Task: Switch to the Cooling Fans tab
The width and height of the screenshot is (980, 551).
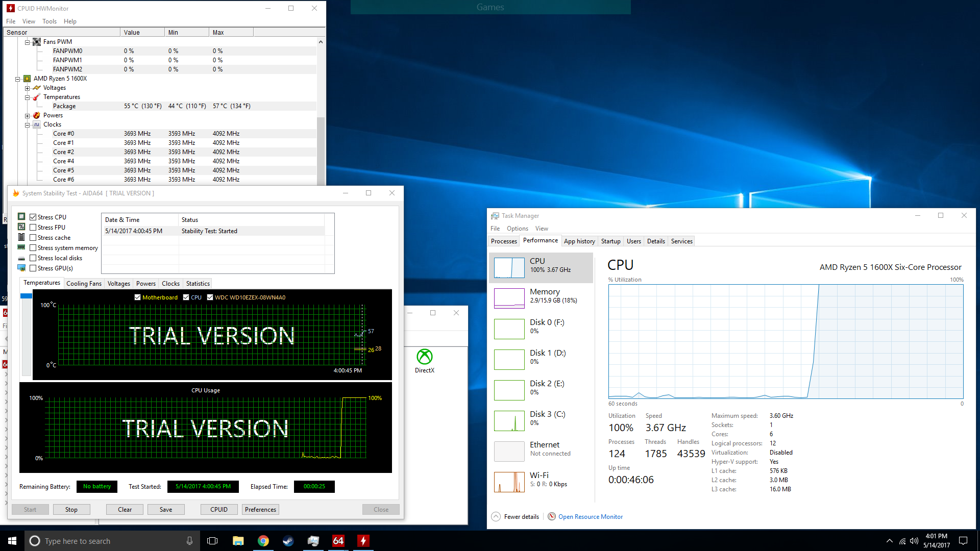Action: (x=84, y=284)
